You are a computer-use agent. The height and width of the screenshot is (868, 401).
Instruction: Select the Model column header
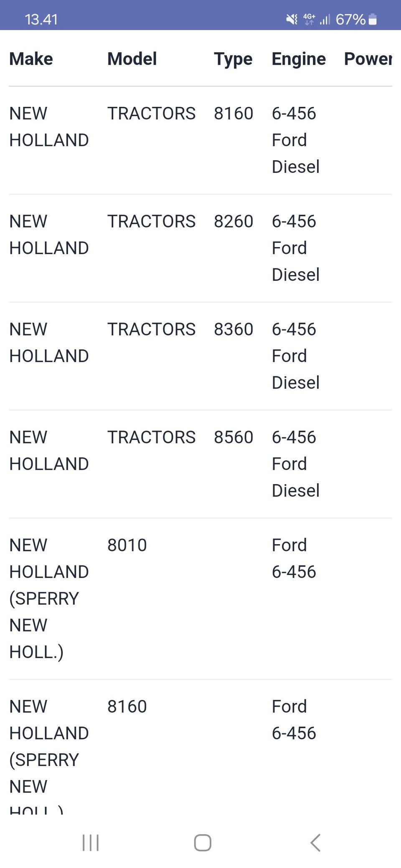pos(132,59)
